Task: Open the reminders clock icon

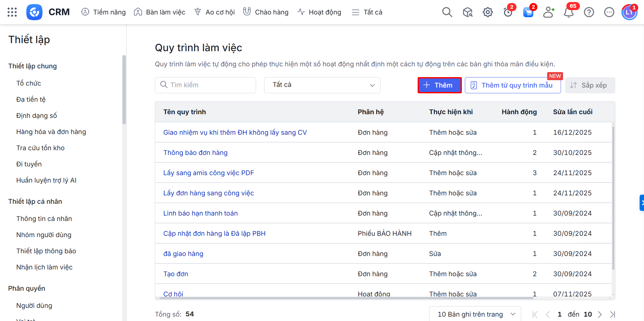Action: pos(508,12)
